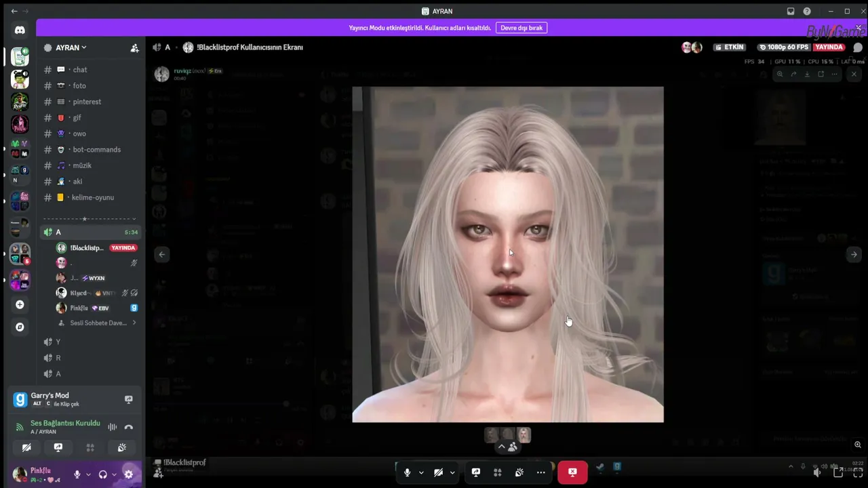The width and height of the screenshot is (868, 488).
Task: Open the gif channel
Action: pyautogui.click(x=90, y=118)
